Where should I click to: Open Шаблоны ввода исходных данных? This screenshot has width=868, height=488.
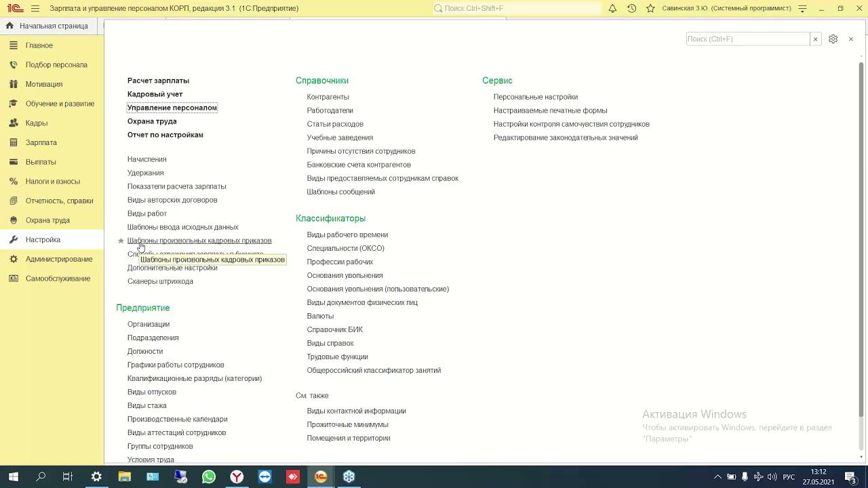pos(182,227)
